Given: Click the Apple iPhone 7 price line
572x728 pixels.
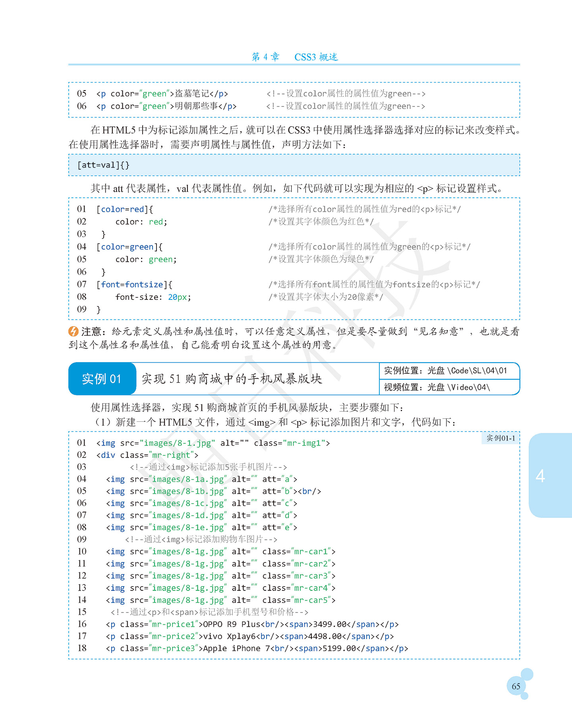Looking at the screenshot, I should [x=257, y=649].
